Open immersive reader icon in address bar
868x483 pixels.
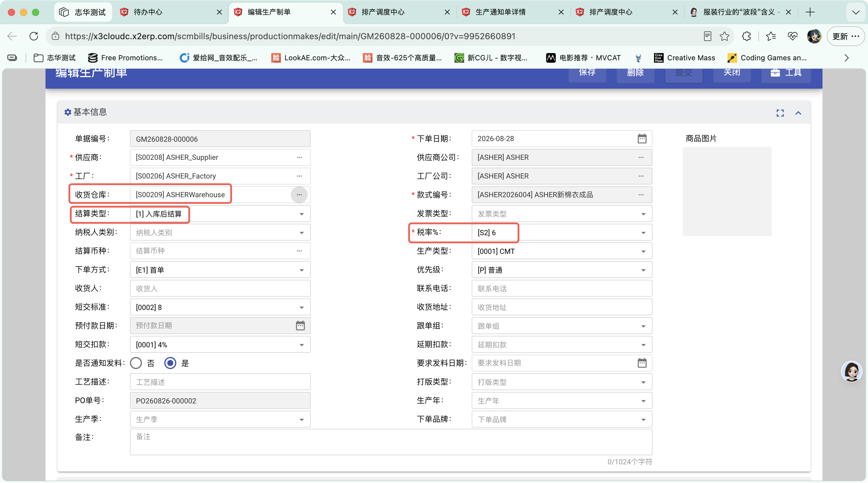707,36
